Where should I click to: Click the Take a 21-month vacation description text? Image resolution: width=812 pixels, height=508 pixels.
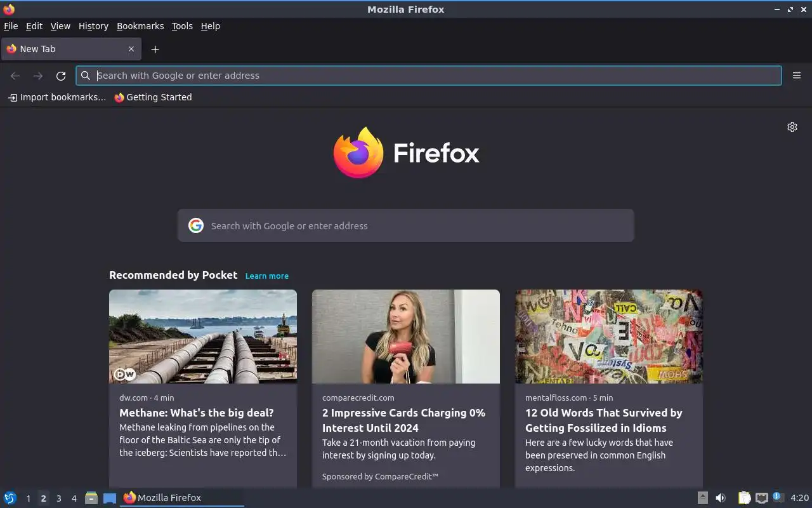(x=398, y=449)
